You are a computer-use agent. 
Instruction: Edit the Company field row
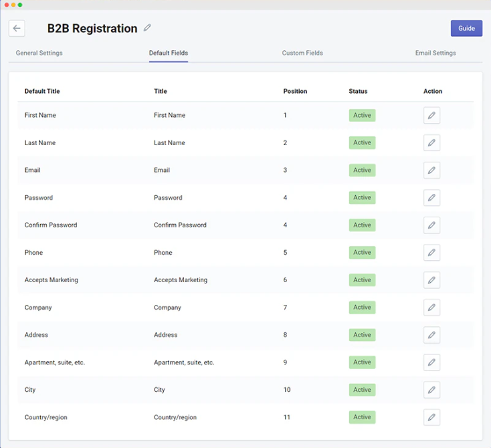pyautogui.click(x=431, y=308)
